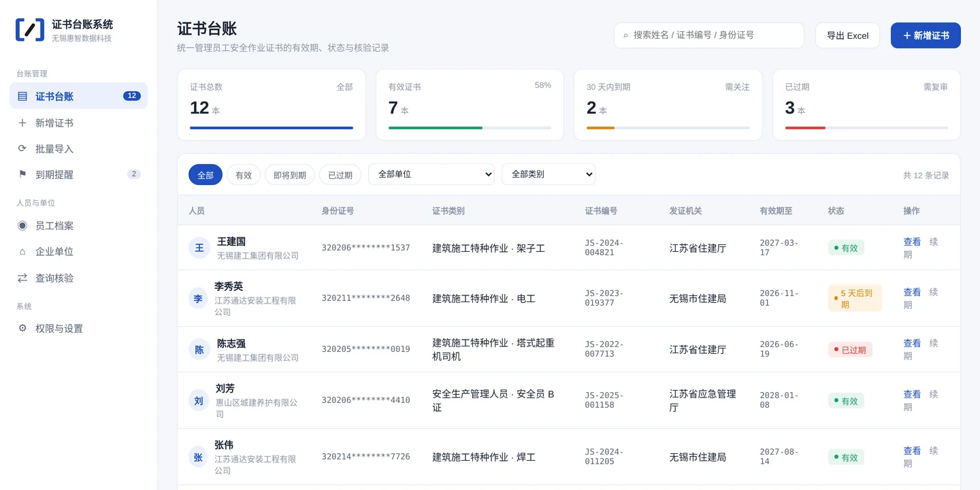Click 查看 for 张伟
The image size is (980, 490).
912,451
